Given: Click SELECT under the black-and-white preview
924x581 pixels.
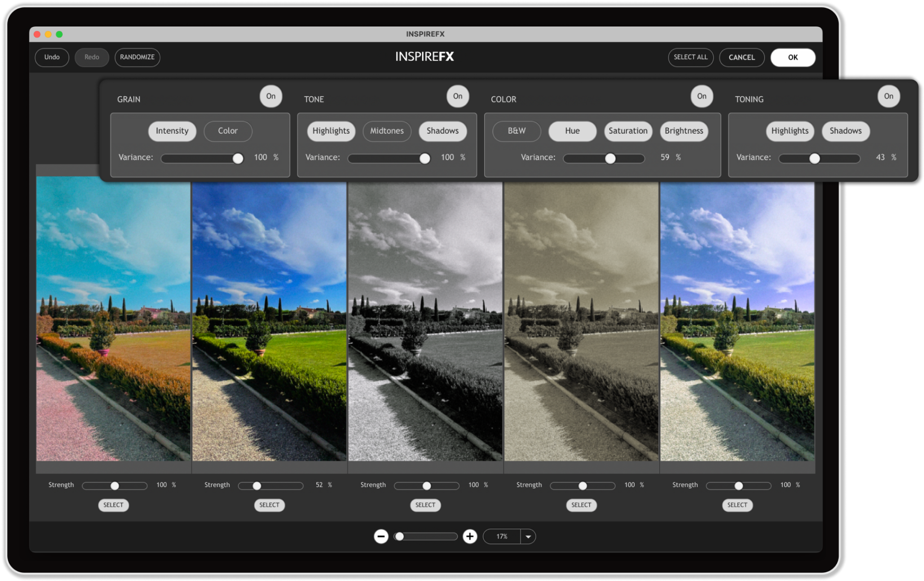Looking at the screenshot, I should pyautogui.click(x=425, y=505).
